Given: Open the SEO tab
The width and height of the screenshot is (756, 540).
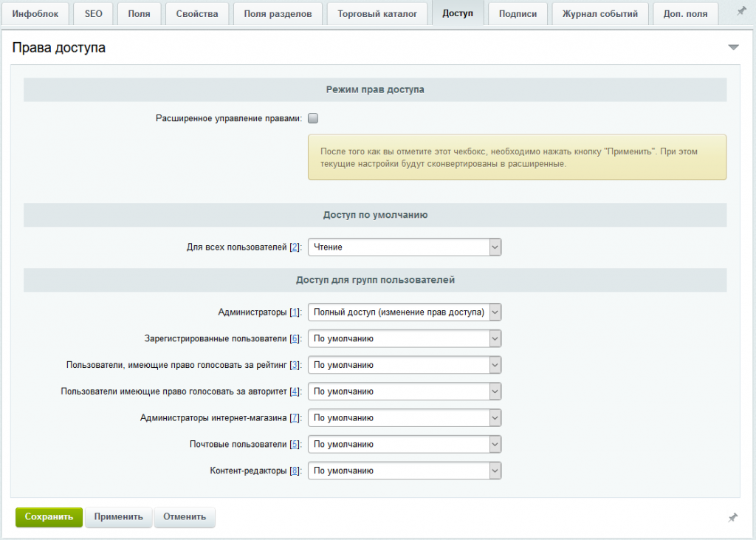Looking at the screenshot, I should tap(94, 13).
